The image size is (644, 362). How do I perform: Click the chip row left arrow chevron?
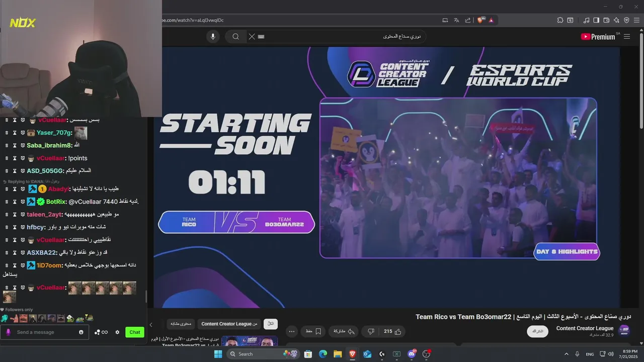pyautogui.click(x=151, y=325)
